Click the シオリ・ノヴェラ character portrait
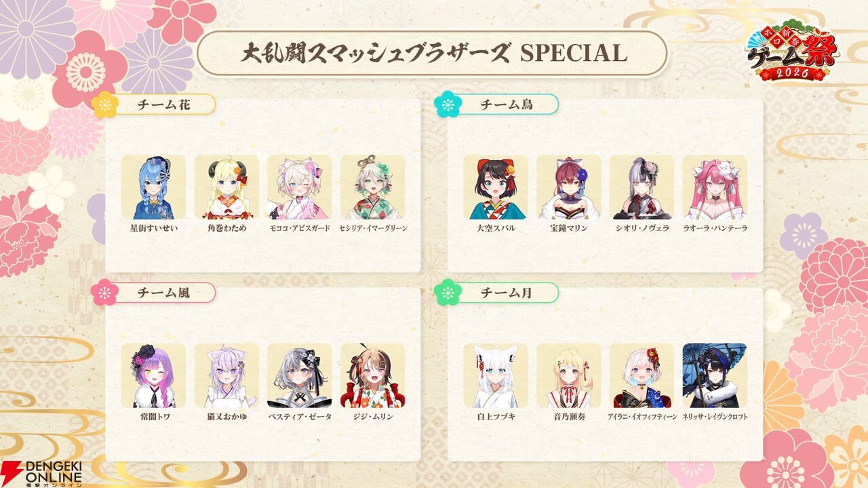The image size is (868, 488). pos(642,187)
